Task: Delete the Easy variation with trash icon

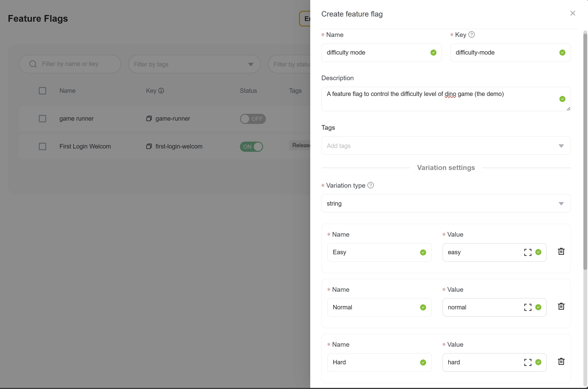Action: coord(561,251)
